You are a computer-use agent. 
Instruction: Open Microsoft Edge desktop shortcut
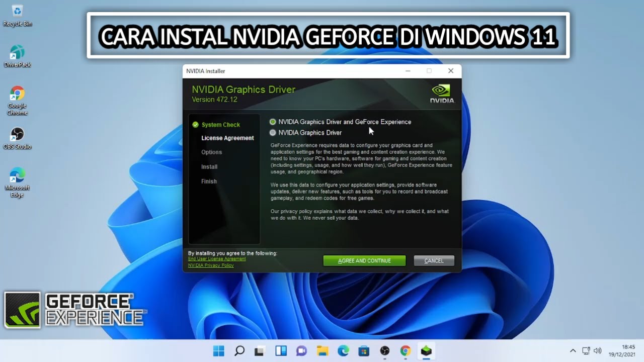[x=17, y=183]
